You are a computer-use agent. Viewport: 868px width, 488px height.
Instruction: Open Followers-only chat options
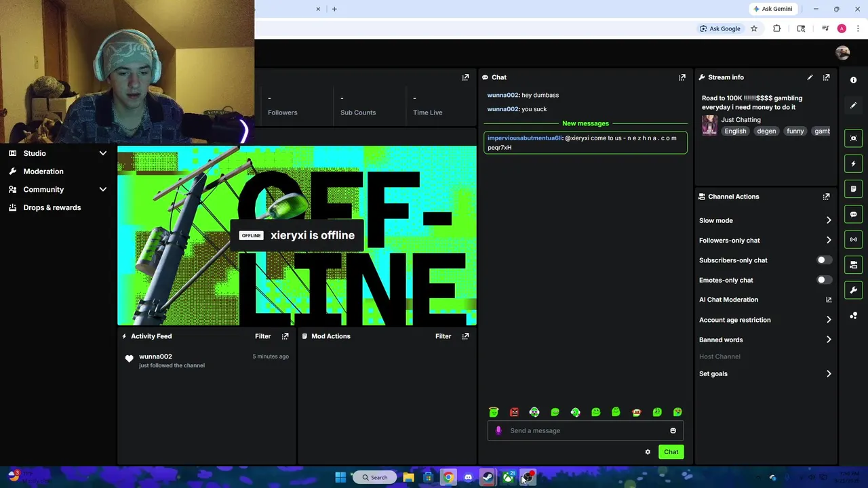765,240
